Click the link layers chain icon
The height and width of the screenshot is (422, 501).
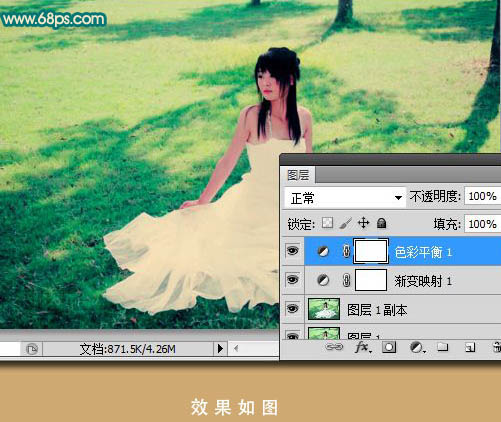pyautogui.click(x=334, y=347)
